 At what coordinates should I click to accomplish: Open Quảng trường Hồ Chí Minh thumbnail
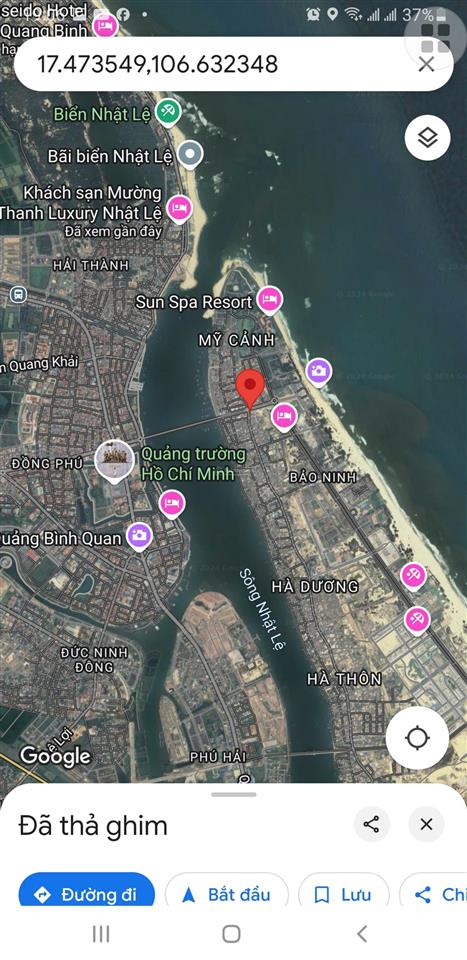click(x=114, y=460)
